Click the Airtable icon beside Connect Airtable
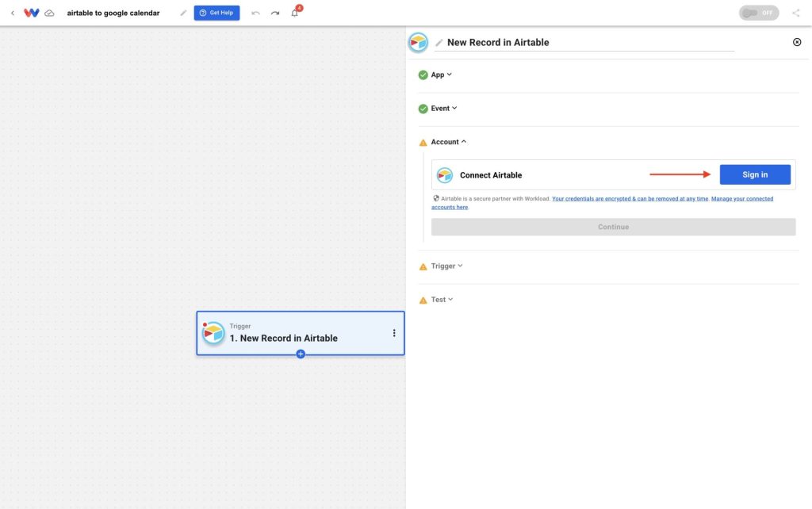The width and height of the screenshot is (812, 509). pos(444,175)
